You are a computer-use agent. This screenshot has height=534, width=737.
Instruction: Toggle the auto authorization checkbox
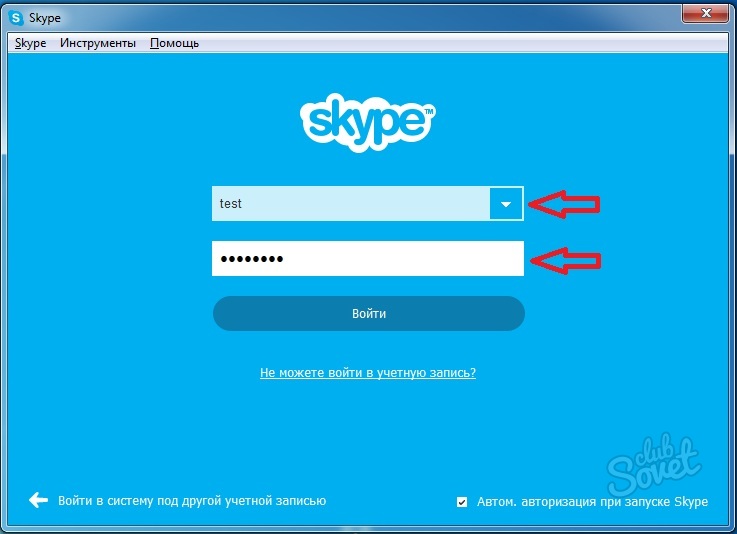pyautogui.click(x=462, y=502)
